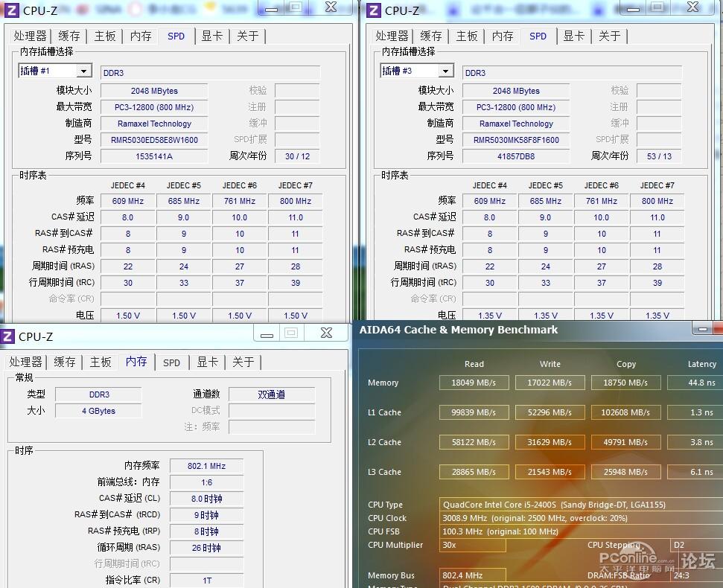This screenshot has width=723, height=588.
Task: Click week/year value 53 / 13
Action: click(x=660, y=156)
